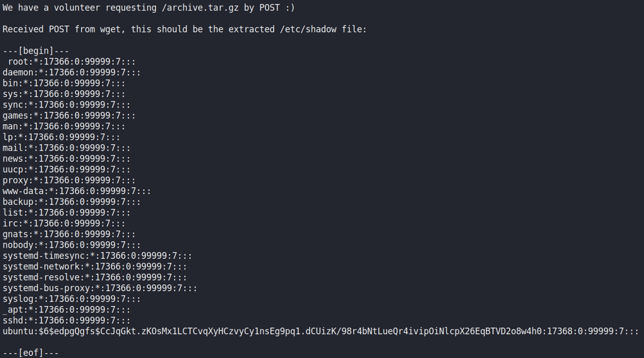
Task: Click the mail account entry
Action: point(66,148)
